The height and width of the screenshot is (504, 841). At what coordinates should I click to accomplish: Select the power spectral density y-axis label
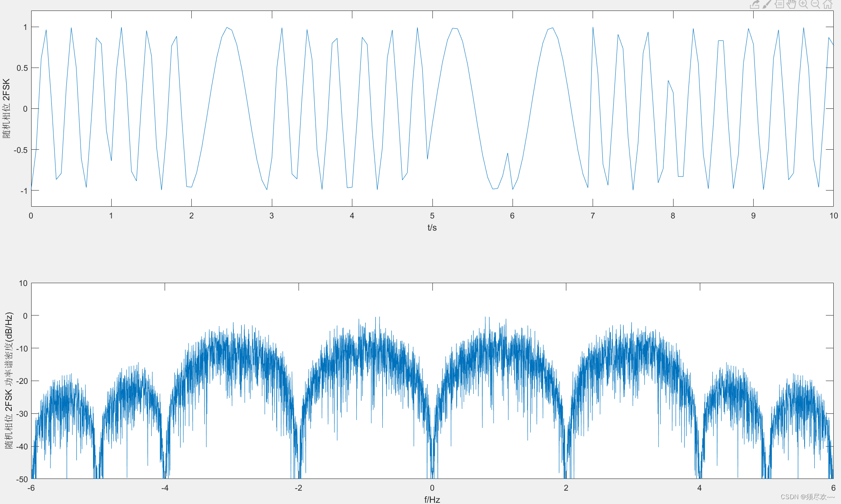pyautogui.click(x=9, y=380)
